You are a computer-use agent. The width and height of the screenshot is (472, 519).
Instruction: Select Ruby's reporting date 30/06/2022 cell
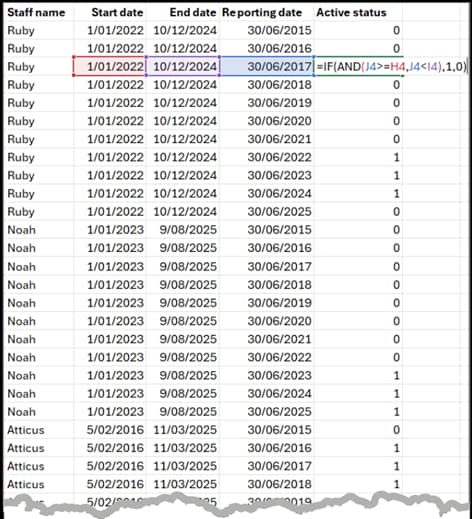[x=267, y=157]
